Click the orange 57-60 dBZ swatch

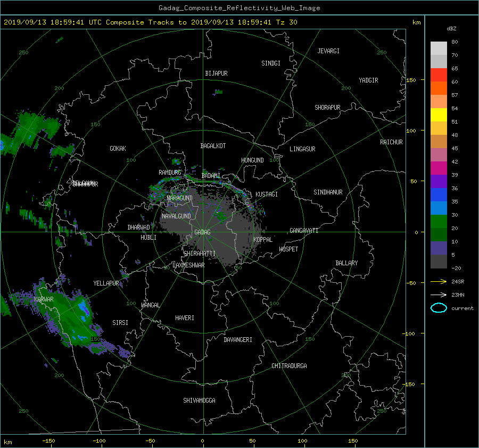click(439, 88)
